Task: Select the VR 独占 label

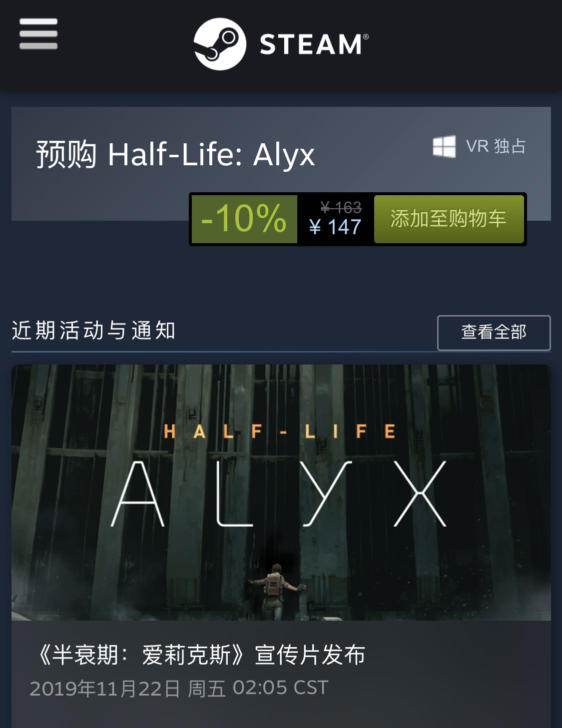Action: [496, 146]
